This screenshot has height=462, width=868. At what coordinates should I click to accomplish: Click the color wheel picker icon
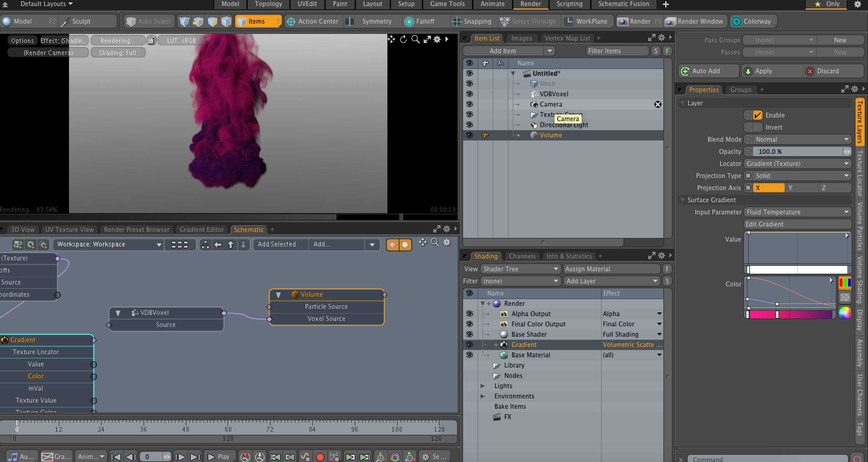pyautogui.click(x=844, y=313)
